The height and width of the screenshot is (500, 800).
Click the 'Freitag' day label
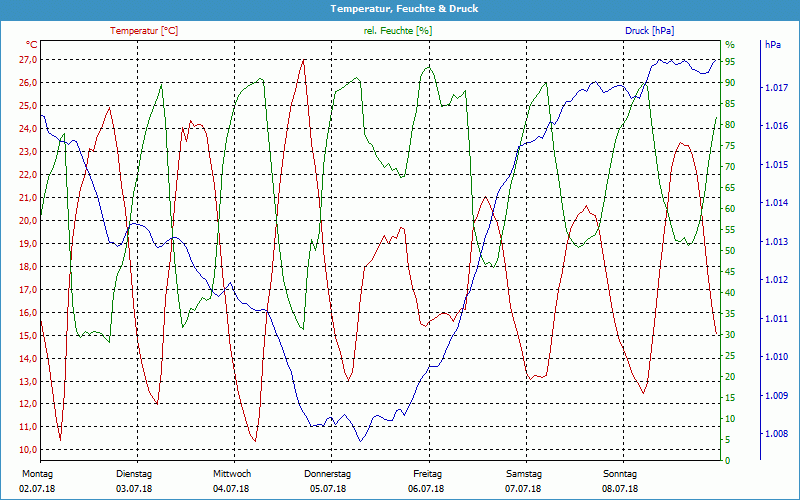click(x=428, y=474)
